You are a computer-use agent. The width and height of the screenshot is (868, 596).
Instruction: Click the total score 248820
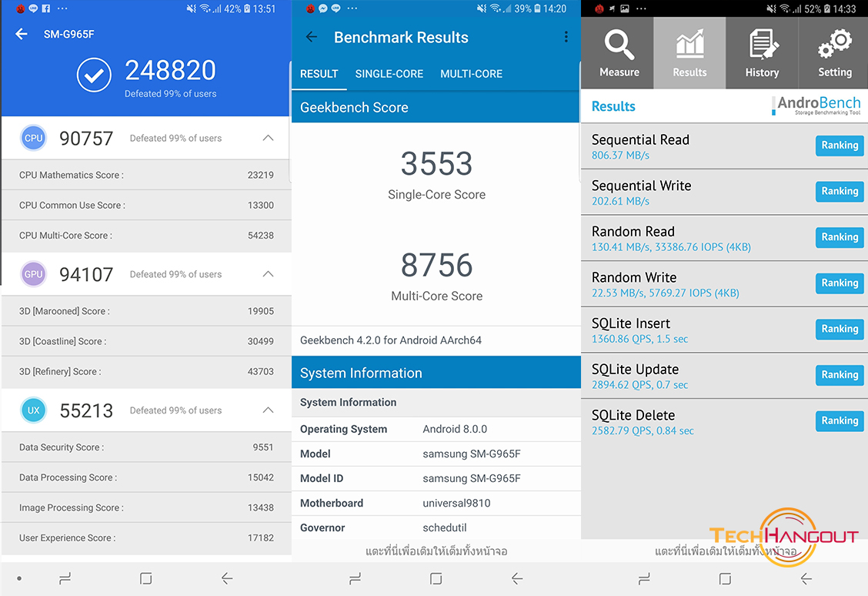pos(171,70)
